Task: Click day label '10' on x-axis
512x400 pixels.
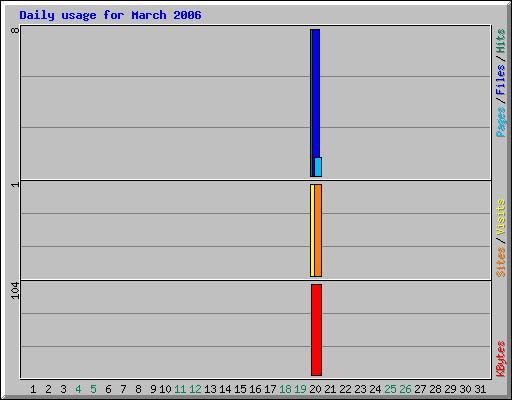Action: click(165, 389)
